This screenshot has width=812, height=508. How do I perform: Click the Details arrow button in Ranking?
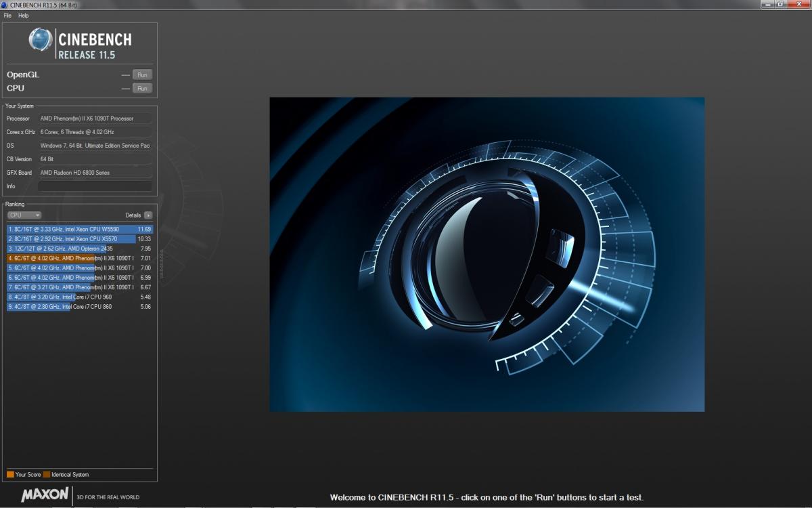148,215
